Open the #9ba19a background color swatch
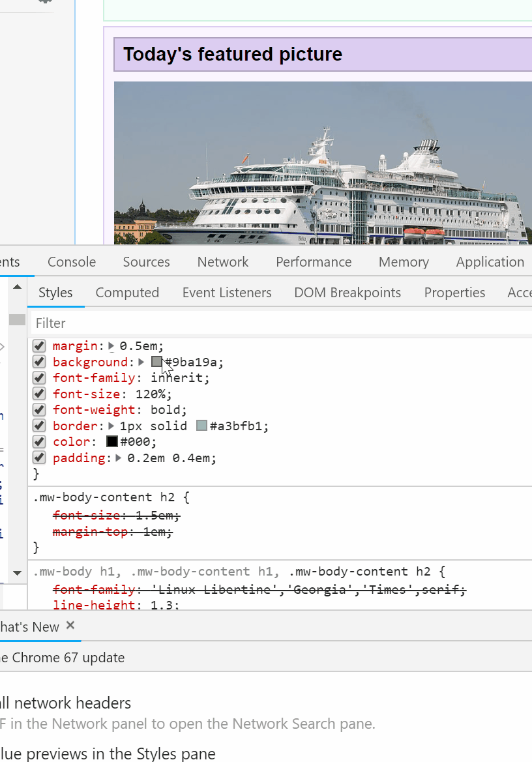The height and width of the screenshot is (762, 532). 156,362
